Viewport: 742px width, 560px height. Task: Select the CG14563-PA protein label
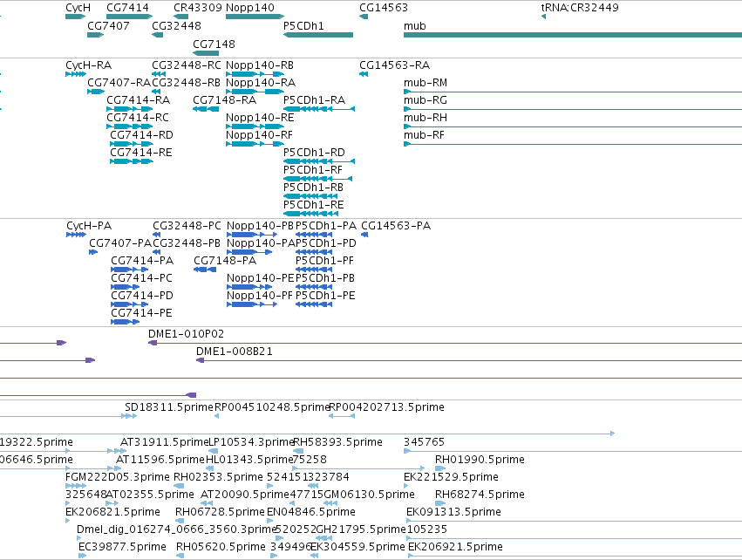click(x=396, y=226)
